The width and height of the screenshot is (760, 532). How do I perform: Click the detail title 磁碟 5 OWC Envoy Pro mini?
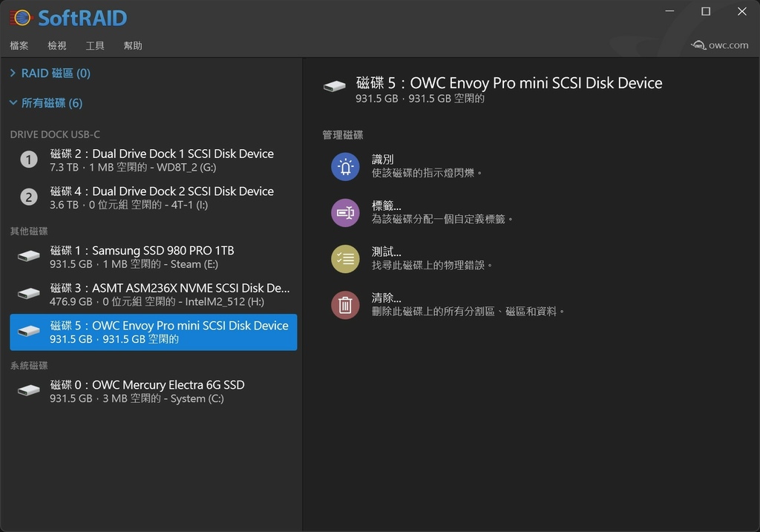(509, 83)
